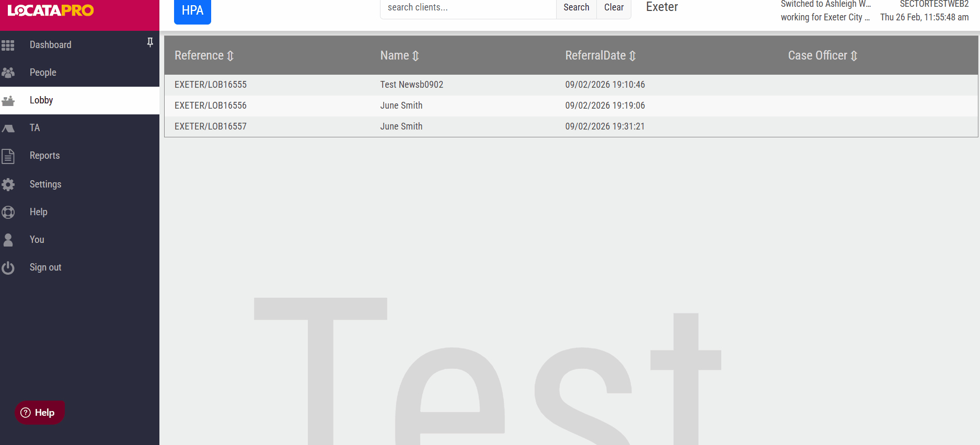Sort table by Name column arrows

[x=416, y=56]
